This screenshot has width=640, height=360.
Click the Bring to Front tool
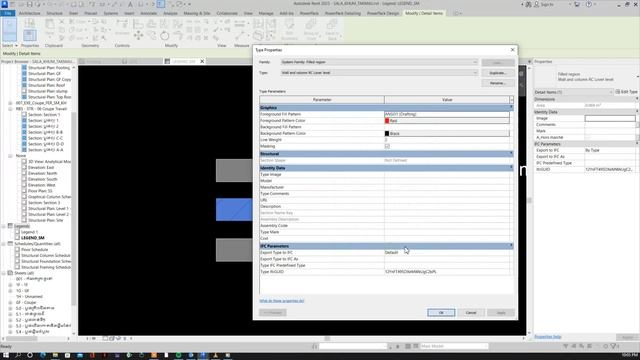[311, 29]
